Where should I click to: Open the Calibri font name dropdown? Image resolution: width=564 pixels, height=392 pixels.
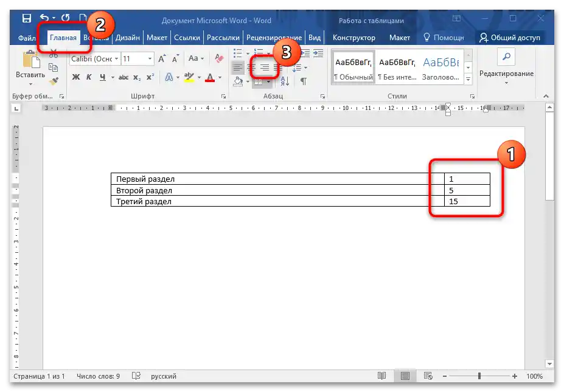click(x=117, y=58)
